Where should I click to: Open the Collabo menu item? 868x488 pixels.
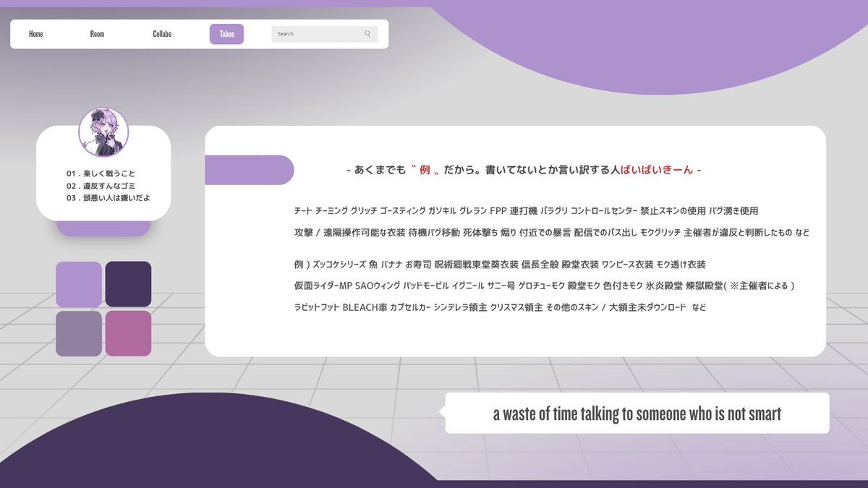click(162, 34)
